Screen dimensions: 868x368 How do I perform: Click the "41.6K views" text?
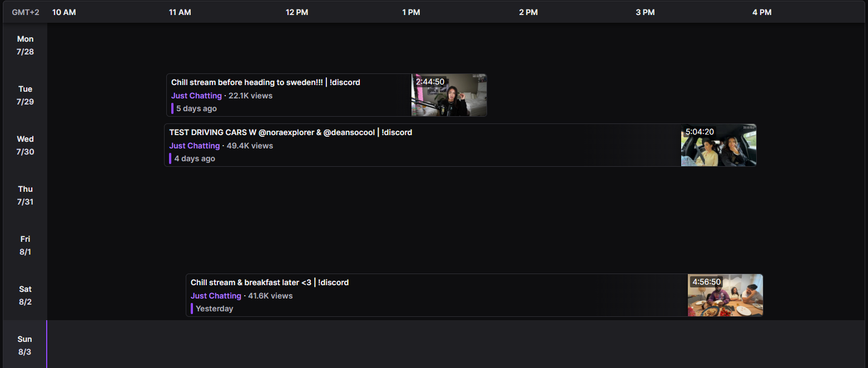[x=270, y=296]
